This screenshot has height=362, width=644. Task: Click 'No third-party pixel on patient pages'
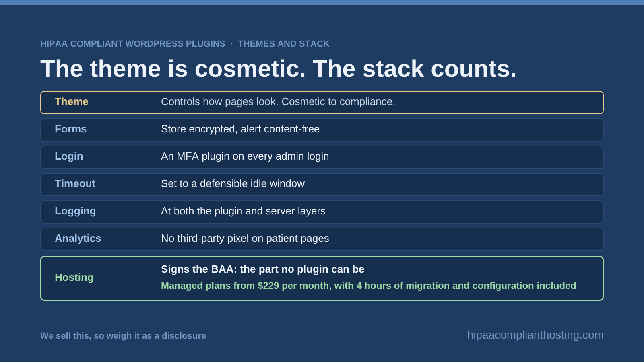pyautogui.click(x=245, y=239)
